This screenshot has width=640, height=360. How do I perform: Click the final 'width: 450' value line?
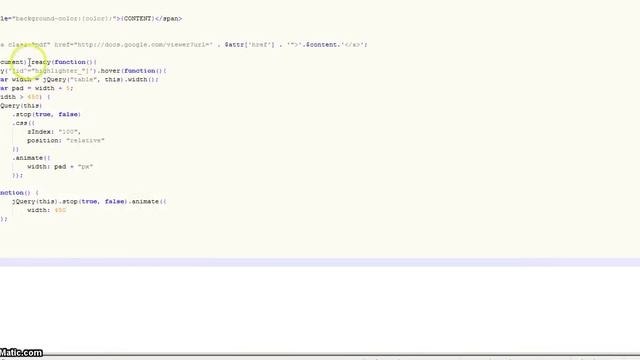(x=47, y=210)
